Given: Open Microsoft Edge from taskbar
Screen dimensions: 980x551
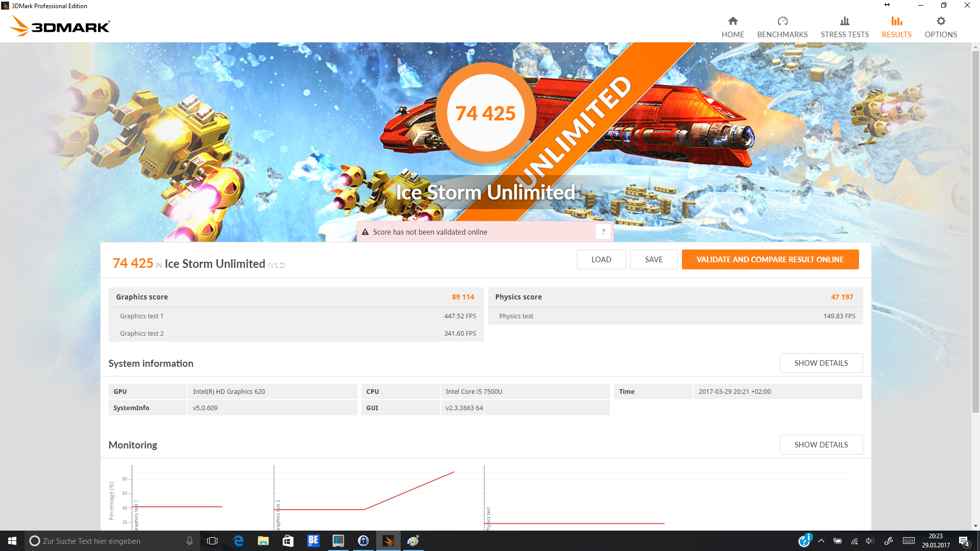Looking at the screenshot, I should tap(238, 541).
